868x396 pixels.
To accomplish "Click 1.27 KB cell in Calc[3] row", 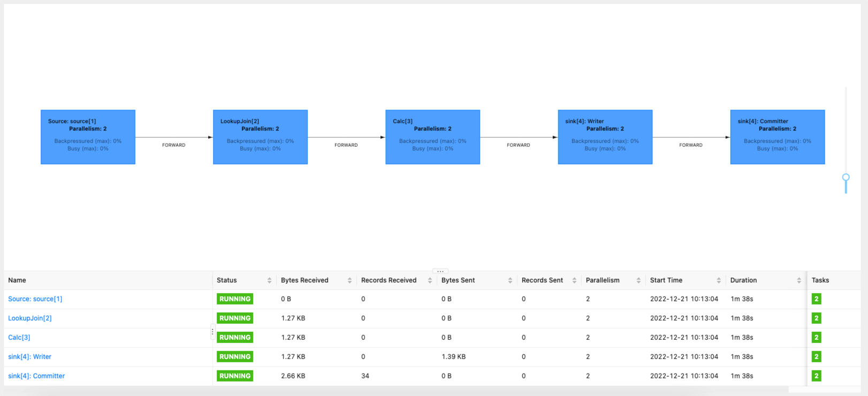I will point(293,338).
